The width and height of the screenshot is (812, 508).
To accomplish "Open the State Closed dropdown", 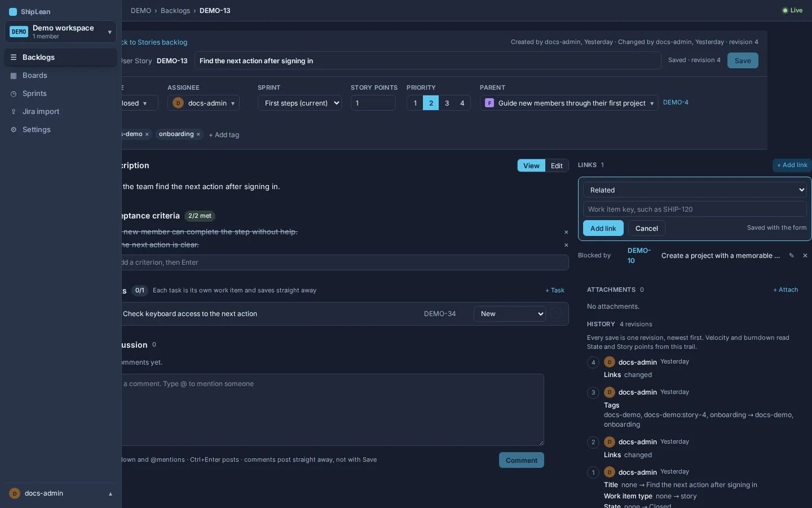I will click(x=139, y=103).
